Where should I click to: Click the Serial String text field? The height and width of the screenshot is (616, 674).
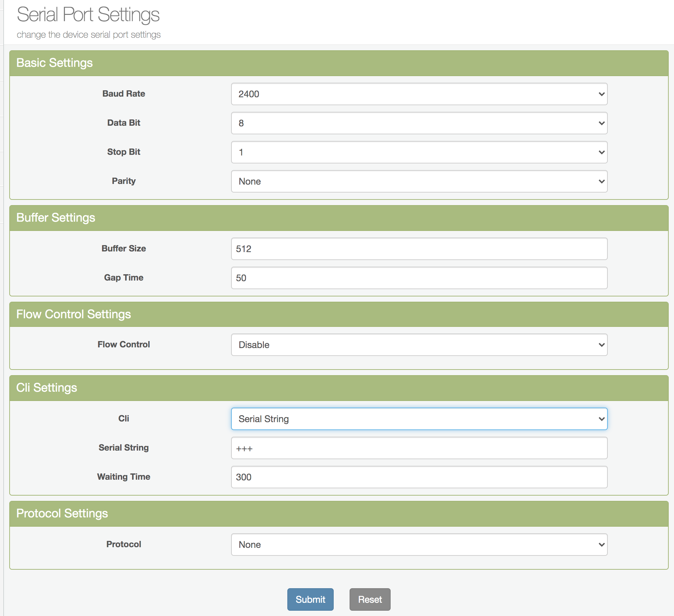419,448
